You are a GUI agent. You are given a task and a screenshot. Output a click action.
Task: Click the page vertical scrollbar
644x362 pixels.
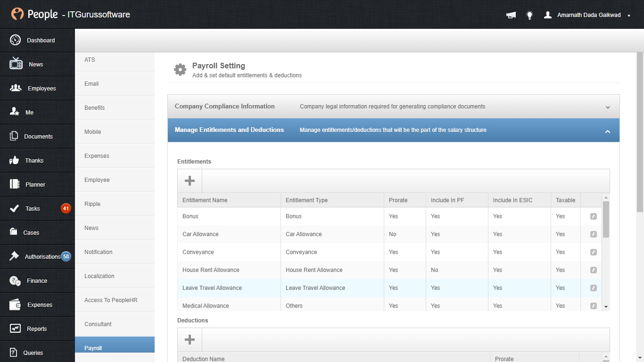(x=640, y=132)
